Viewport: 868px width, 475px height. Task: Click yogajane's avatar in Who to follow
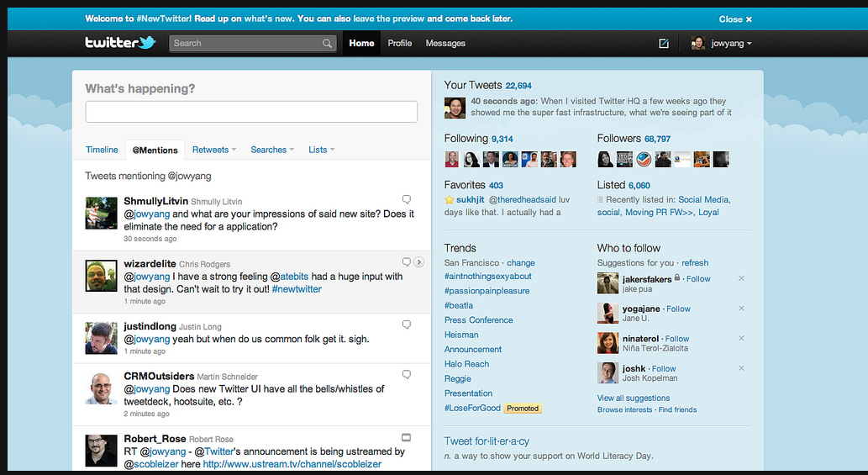(608, 314)
